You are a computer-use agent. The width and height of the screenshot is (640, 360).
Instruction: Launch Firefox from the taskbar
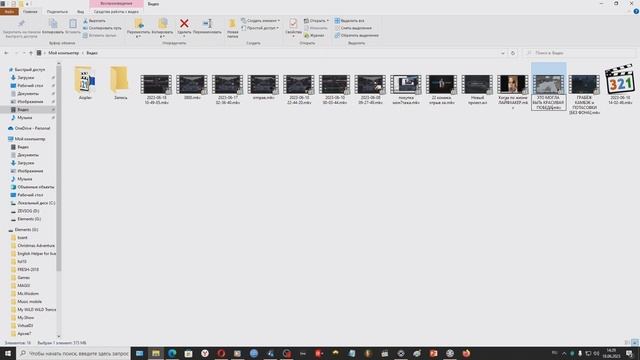pos(466,353)
